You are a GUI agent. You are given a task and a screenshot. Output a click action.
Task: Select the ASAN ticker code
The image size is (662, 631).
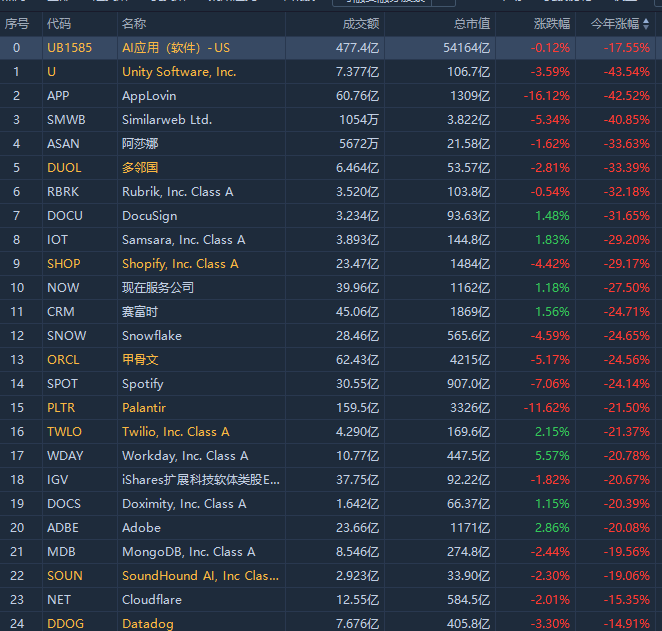pyautogui.click(x=63, y=144)
